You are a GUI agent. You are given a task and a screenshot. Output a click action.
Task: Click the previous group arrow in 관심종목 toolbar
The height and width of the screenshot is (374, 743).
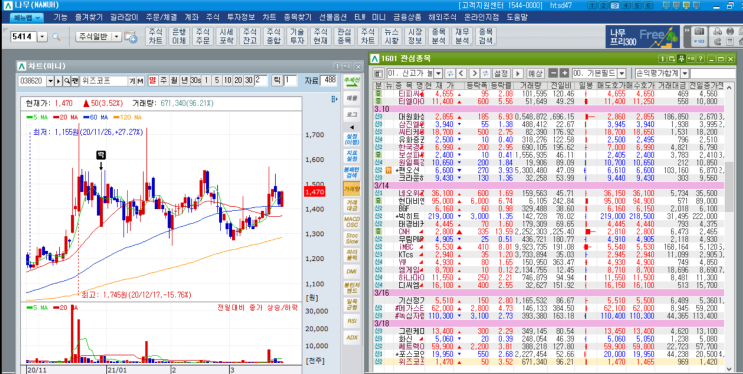pyautogui.click(x=461, y=73)
